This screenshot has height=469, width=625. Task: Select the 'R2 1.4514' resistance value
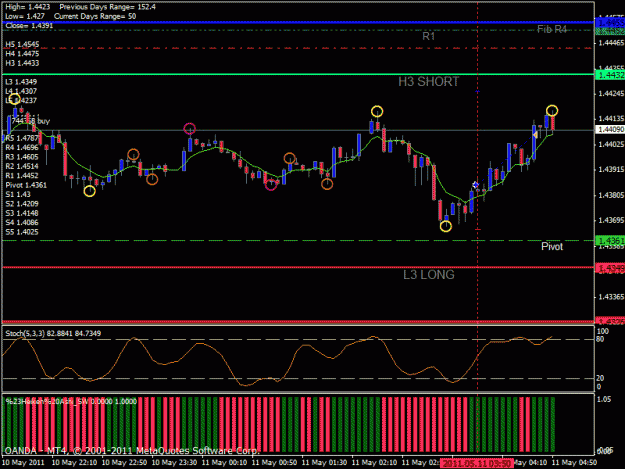[x=22, y=166]
